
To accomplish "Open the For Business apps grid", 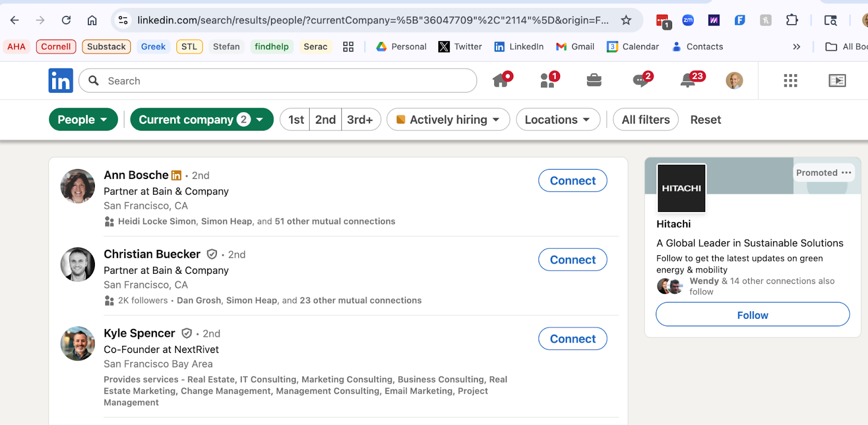I will click(790, 81).
